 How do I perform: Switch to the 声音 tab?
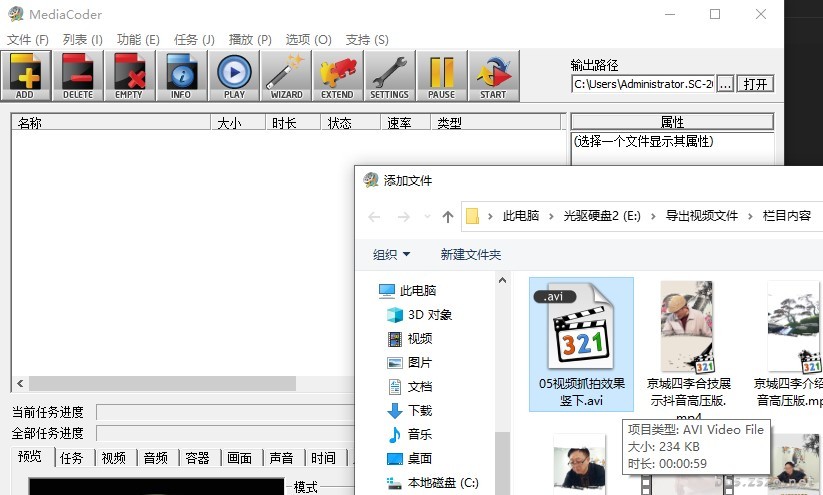pyautogui.click(x=282, y=458)
